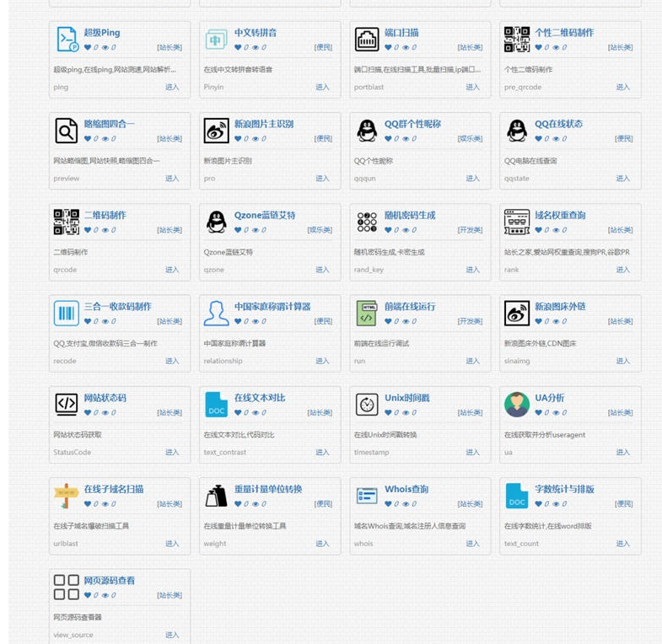Click the heart icon on 二维码制作 card
Viewport: 662px width, 644px height.
pos(88,230)
